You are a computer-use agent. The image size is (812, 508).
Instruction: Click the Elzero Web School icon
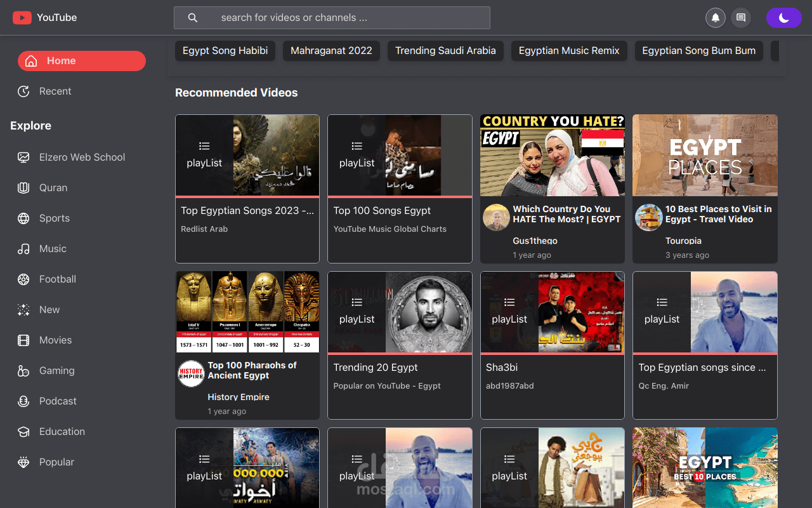click(x=23, y=157)
